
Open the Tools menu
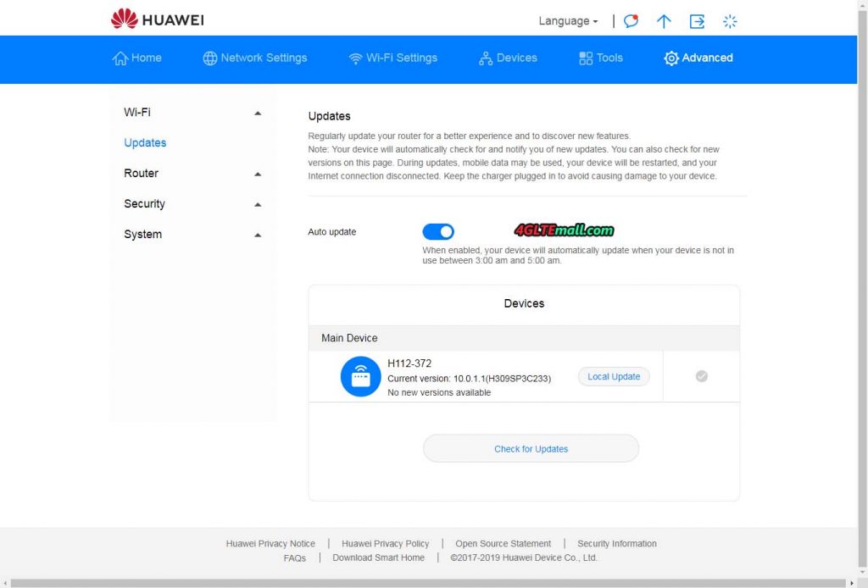[x=600, y=58]
